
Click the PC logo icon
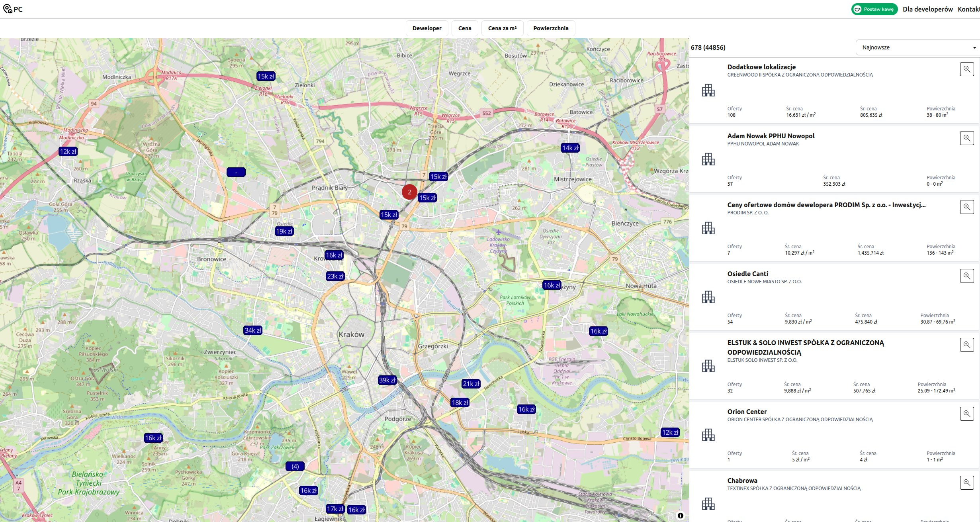coord(8,9)
